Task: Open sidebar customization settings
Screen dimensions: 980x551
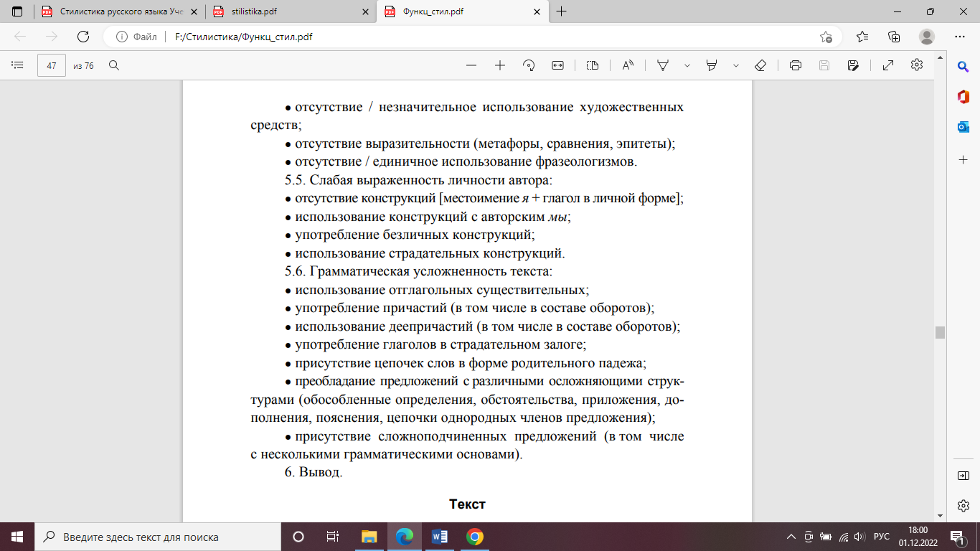Action: pos(963,506)
